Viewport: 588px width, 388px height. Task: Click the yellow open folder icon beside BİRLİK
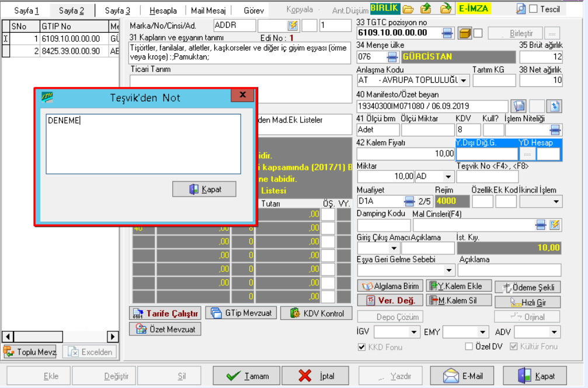pos(408,9)
